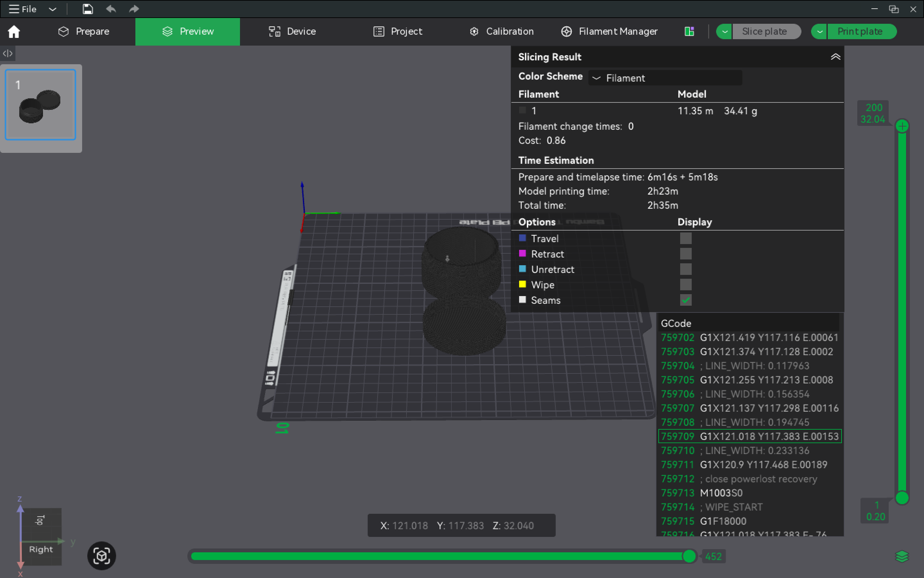The image size is (924, 578).
Task: Open the Calibration tab
Action: (501, 31)
